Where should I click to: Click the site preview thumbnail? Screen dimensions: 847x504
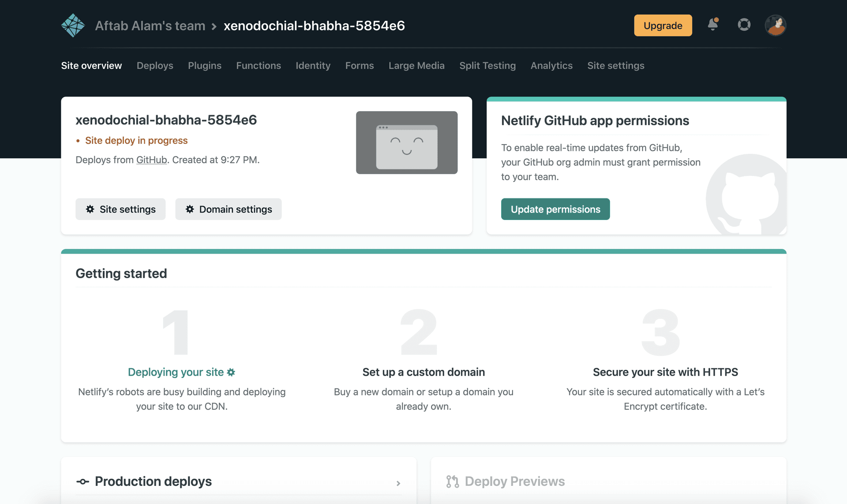407,142
